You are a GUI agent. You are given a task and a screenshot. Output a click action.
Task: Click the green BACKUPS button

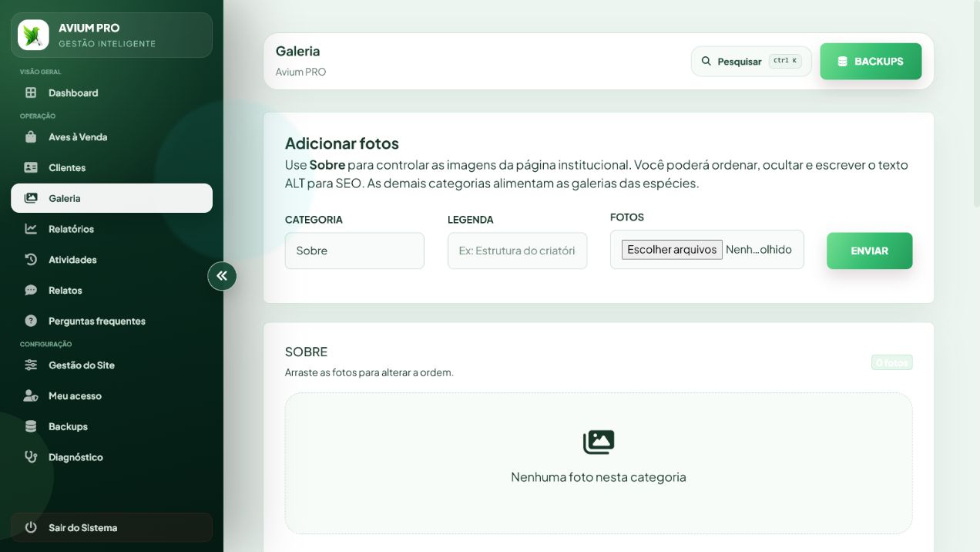pos(871,62)
